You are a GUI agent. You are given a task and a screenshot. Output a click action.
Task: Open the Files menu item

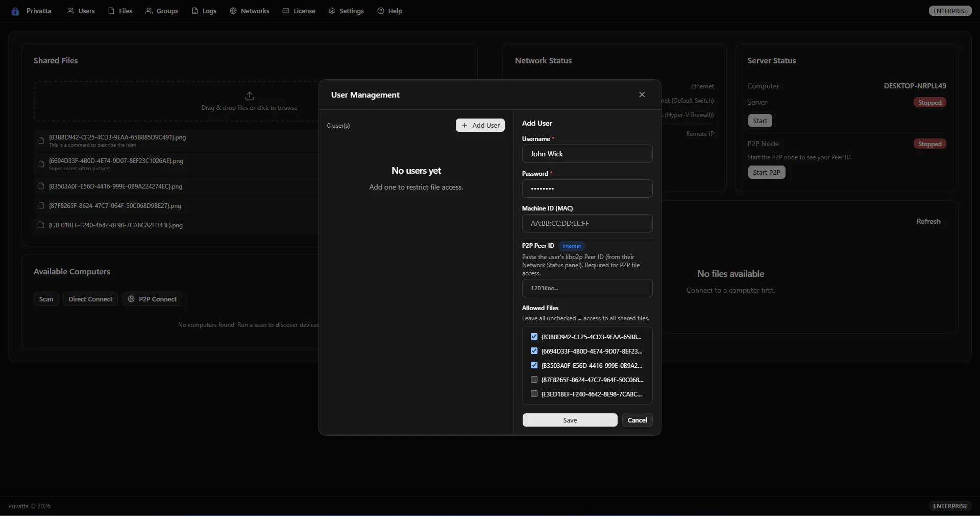pos(120,11)
